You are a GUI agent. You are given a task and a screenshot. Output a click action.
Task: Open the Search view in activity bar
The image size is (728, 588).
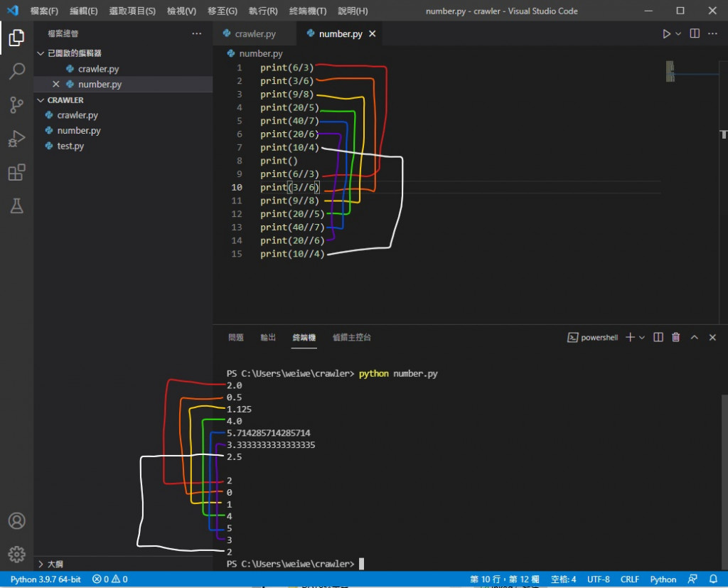(17, 71)
